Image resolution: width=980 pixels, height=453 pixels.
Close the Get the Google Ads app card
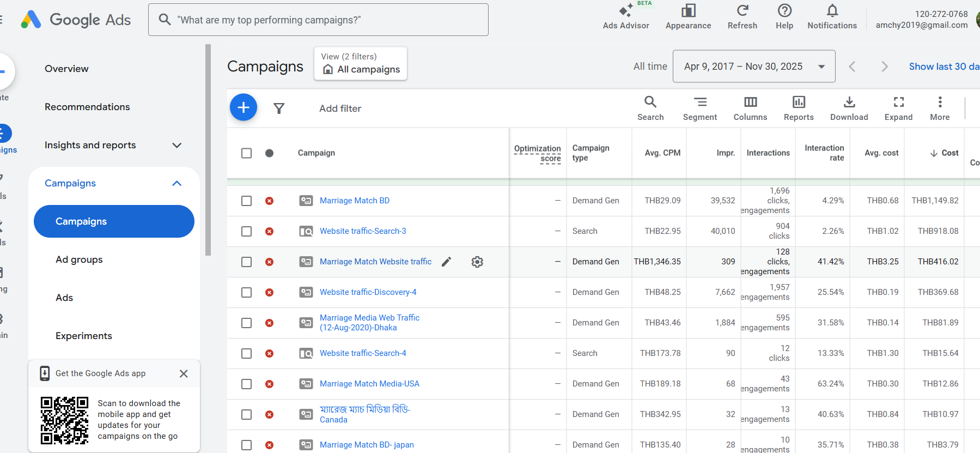point(184,373)
